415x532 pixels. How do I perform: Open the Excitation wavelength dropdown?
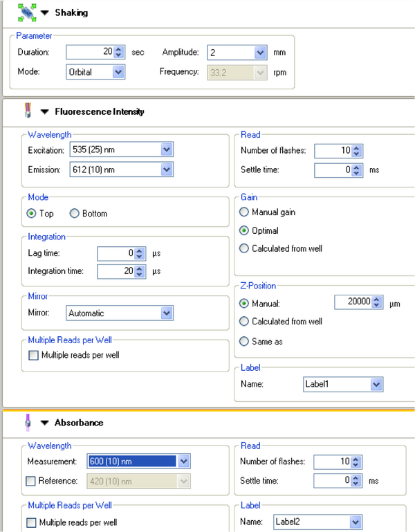(x=166, y=149)
